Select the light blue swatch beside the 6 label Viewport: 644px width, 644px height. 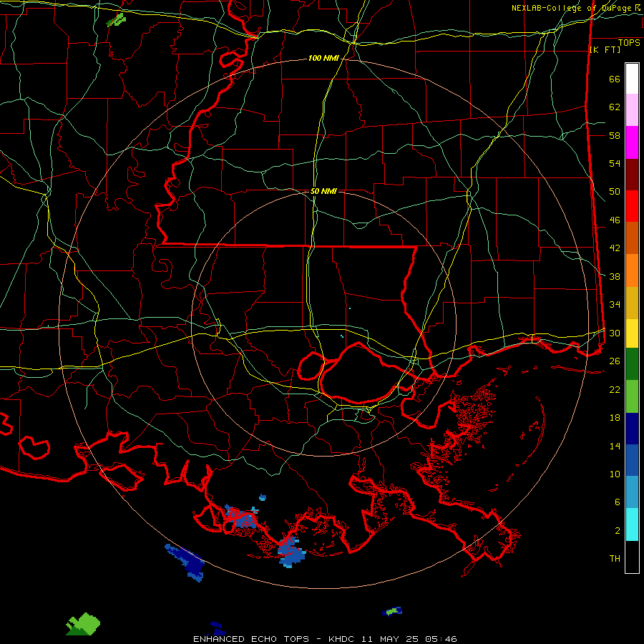pos(632,492)
